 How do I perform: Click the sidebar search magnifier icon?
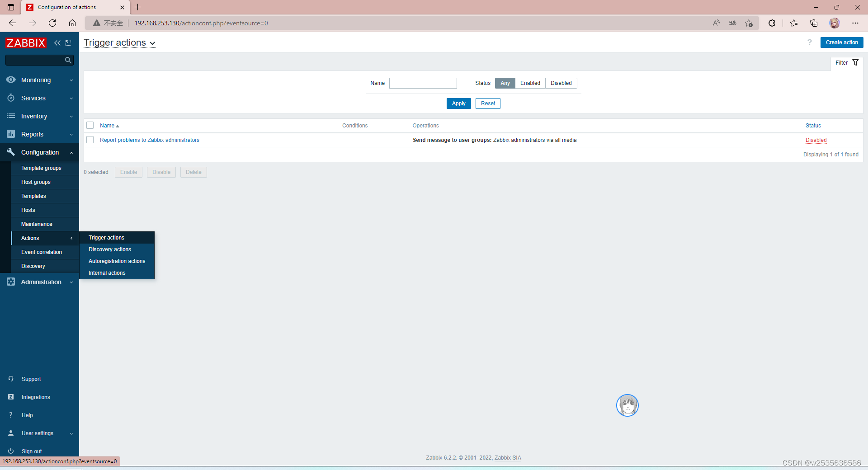click(x=68, y=60)
